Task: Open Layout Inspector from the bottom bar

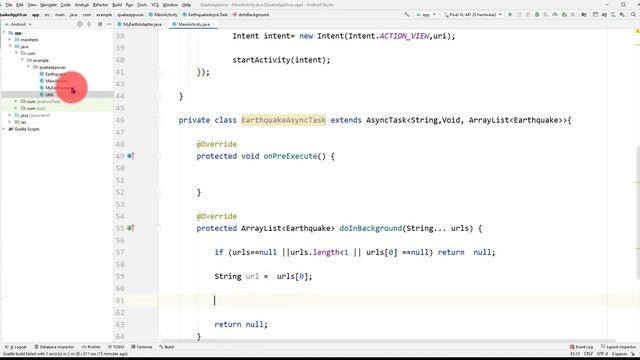Action: [x=618, y=347]
